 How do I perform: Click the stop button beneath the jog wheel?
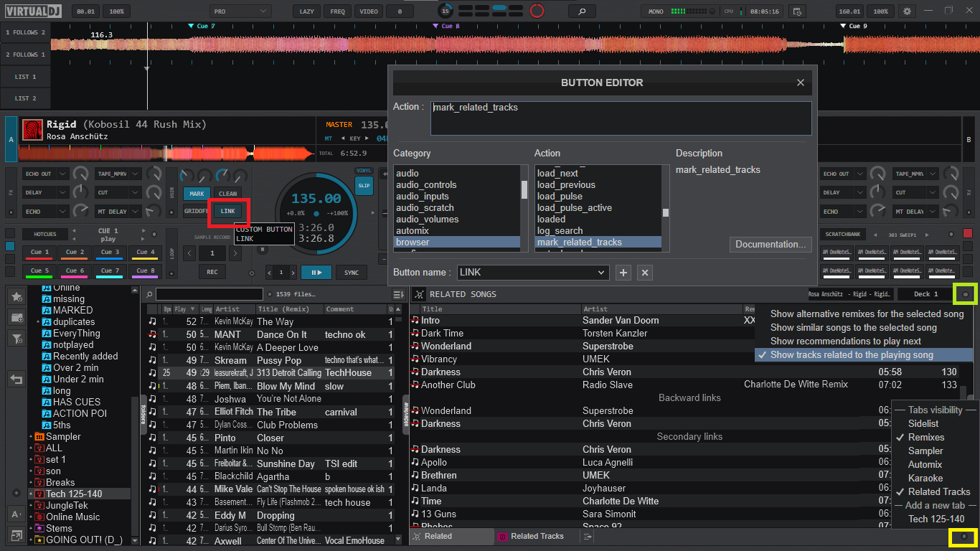[263, 250]
